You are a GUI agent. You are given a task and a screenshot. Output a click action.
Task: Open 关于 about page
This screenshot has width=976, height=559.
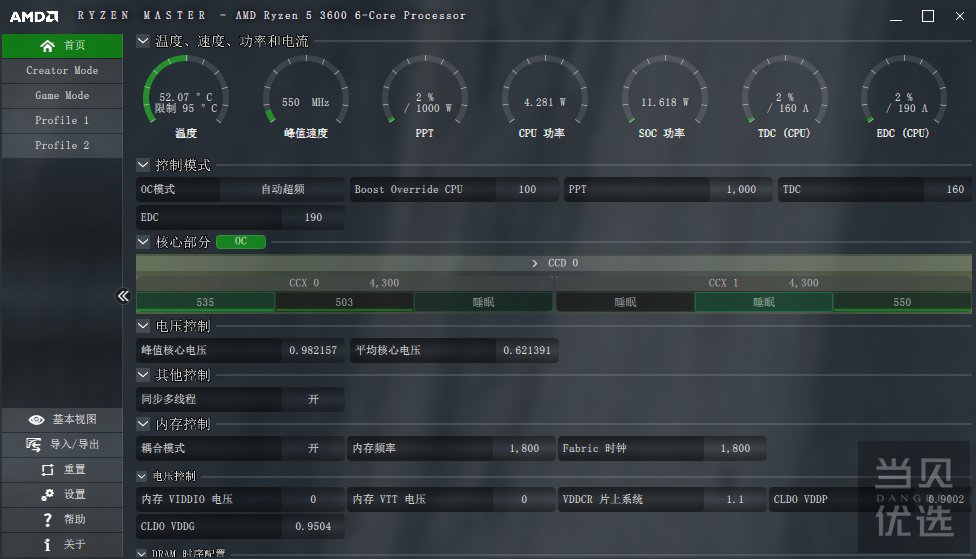pos(62,545)
